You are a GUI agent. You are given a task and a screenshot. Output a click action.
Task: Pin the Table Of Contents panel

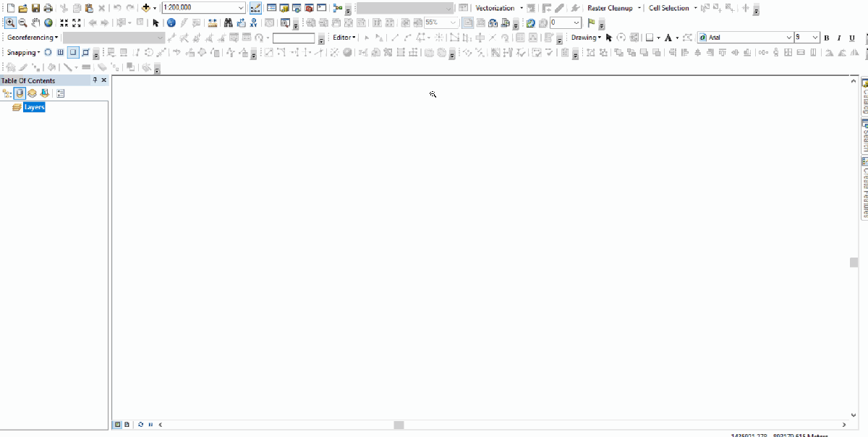coord(95,80)
